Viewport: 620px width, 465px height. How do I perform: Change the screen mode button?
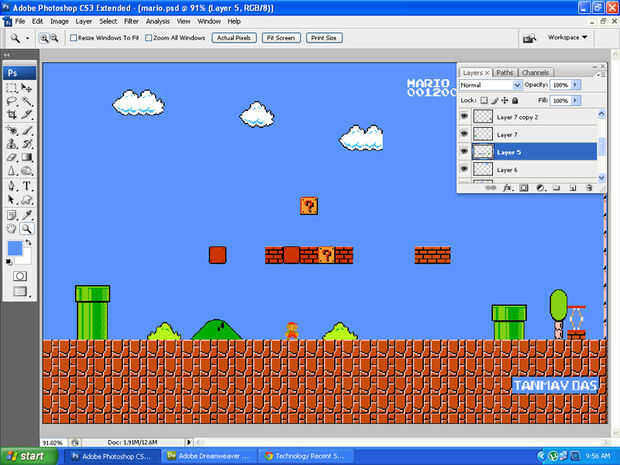point(20,292)
